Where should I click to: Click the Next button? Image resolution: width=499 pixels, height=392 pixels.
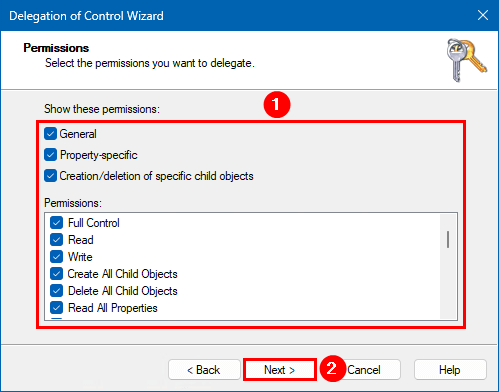(279, 370)
